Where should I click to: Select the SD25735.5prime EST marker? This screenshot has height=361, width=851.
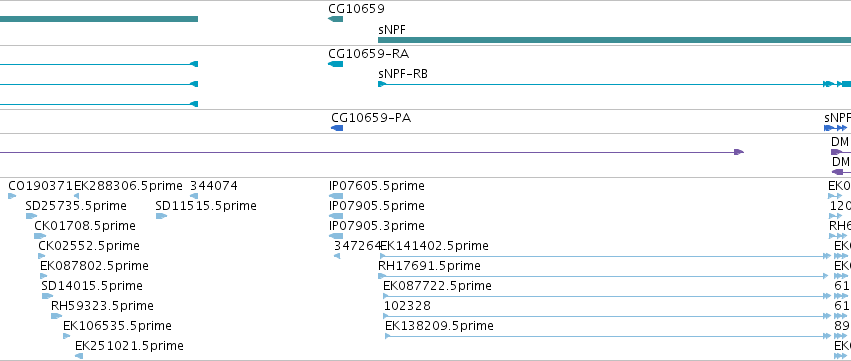point(31,216)
